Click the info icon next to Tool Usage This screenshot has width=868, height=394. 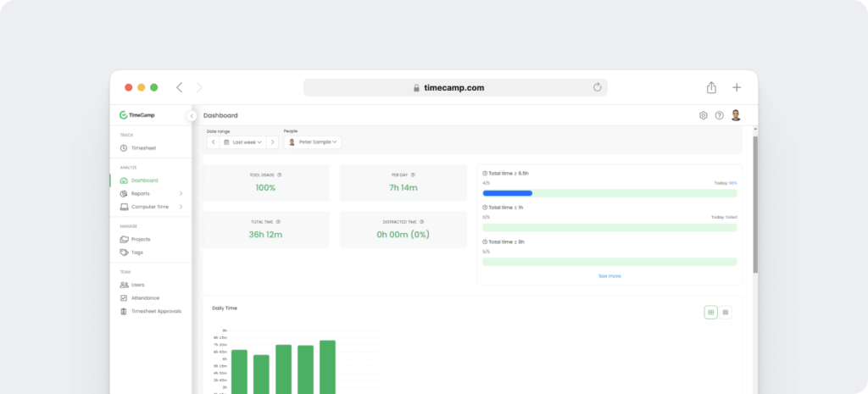[280, 175]
